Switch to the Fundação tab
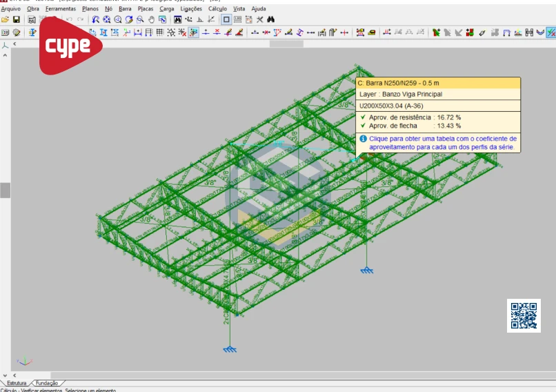 click(47, 383)
